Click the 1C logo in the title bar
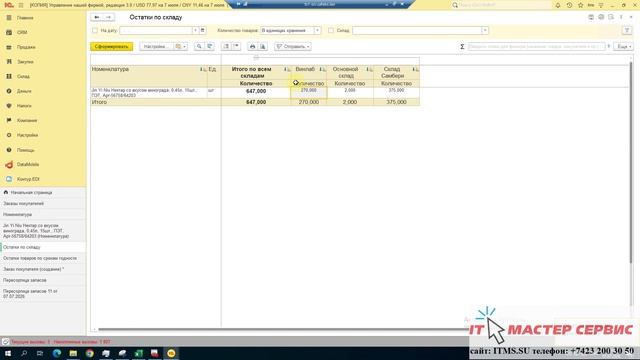 (9, 5)
